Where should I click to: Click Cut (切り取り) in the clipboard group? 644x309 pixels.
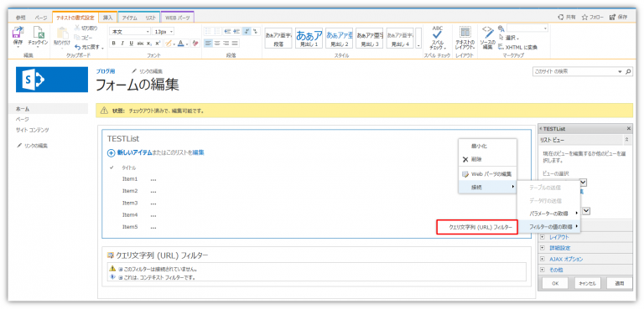tap(86, 28)
